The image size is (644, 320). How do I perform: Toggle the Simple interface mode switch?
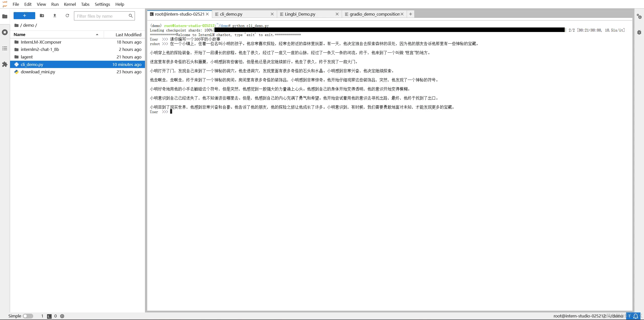pyautogui.click(x=28, y=316)
